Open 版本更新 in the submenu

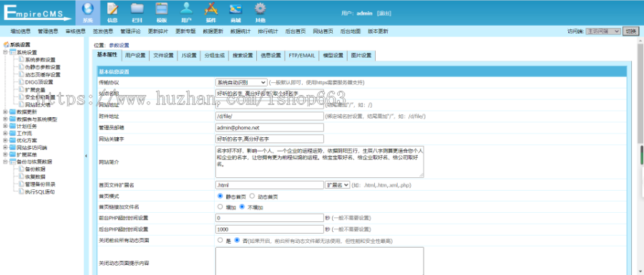378,31
